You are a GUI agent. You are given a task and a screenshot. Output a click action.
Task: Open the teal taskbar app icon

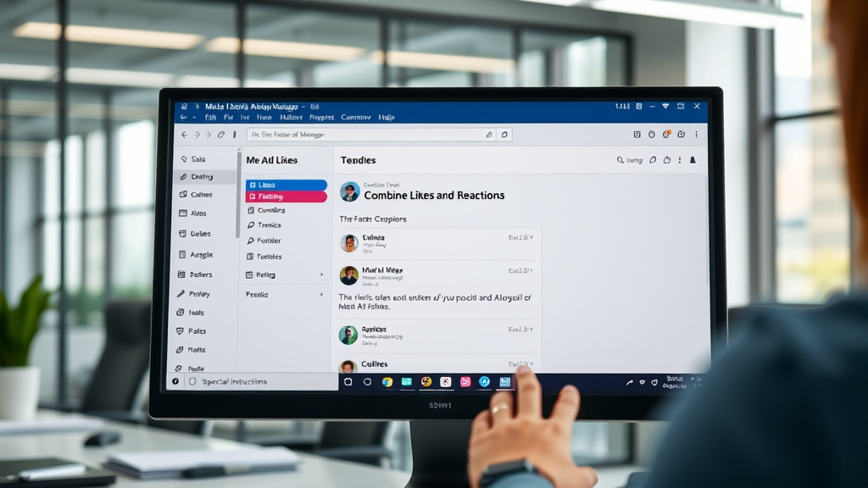pos(406,382)
